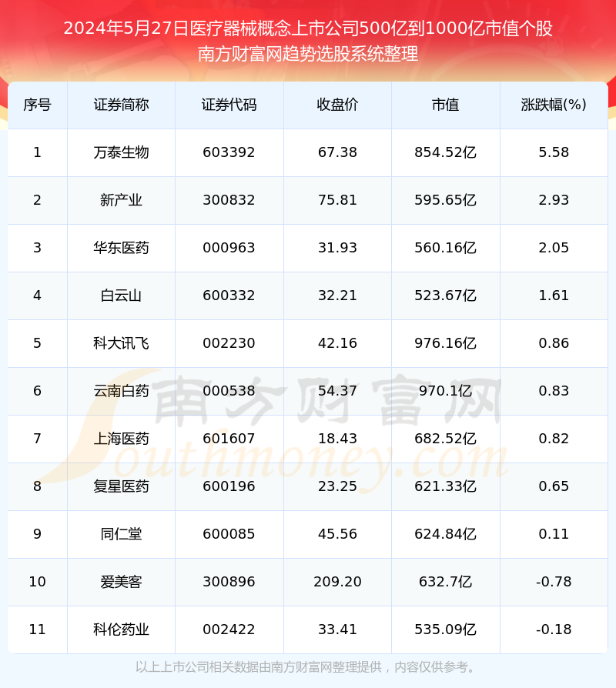The height and width of the screenshot is (688, 616).
Task: Click change percentage 1.61
Action: (554, 296)
